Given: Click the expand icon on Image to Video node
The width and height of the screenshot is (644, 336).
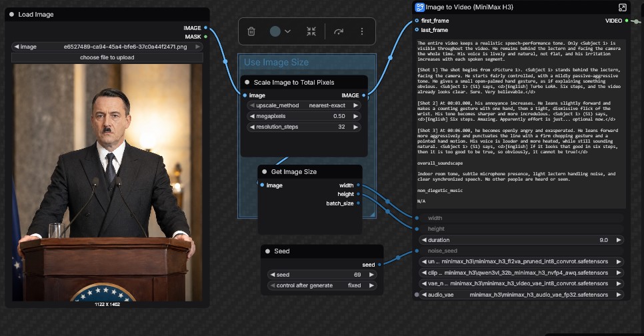Looking at the screenshot, I should click(623, 7).
